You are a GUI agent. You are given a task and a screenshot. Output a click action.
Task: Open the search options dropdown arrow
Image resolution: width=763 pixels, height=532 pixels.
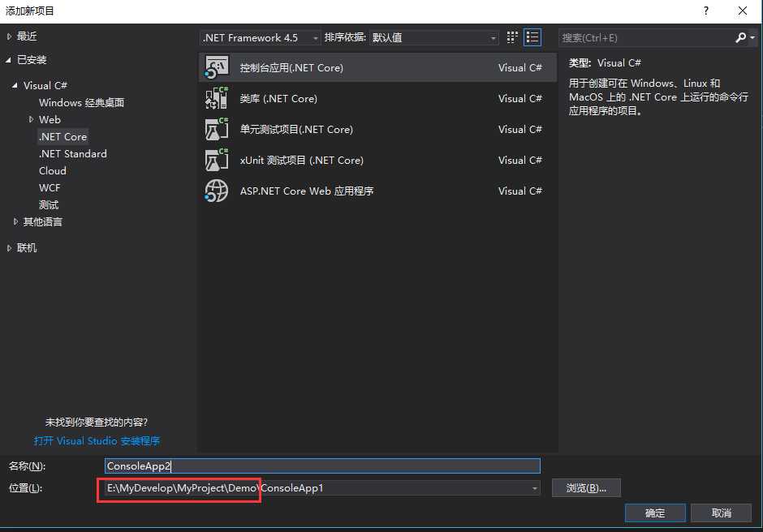click(x=752, y=37)
